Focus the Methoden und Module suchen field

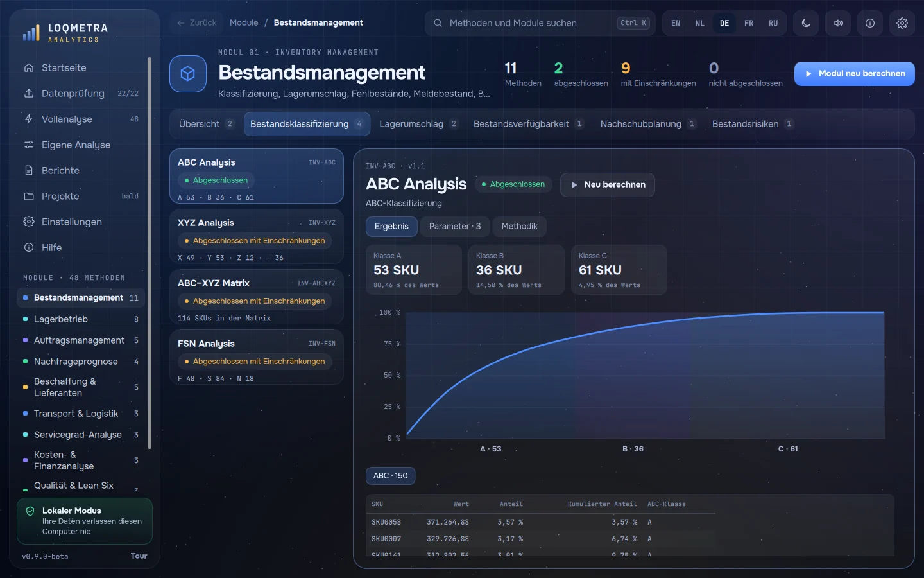(x=540, y=23)
